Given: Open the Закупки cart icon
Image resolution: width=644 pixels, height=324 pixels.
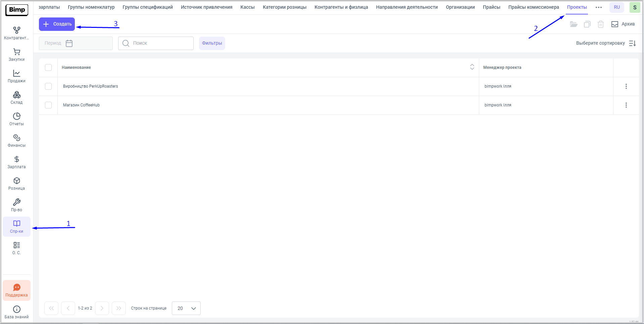Looking at the screenshot, I should [x=16, y=54].
